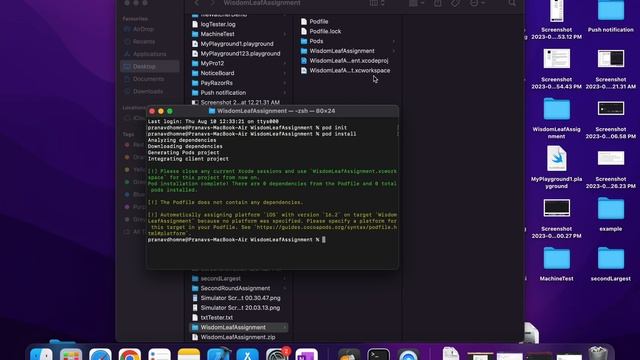Open the Finder search icon in toolbar
Viewport: 640px width, 360px height.
coord(512,3)
